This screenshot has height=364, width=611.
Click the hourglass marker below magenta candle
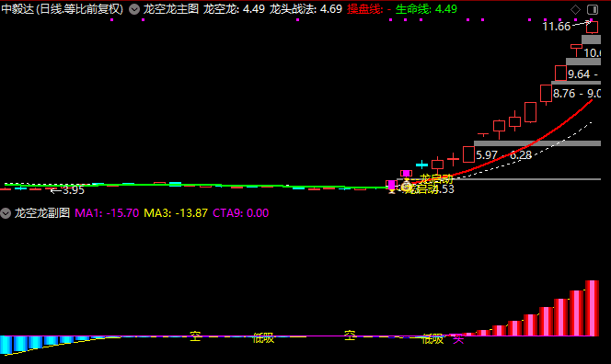coord(392,190)
